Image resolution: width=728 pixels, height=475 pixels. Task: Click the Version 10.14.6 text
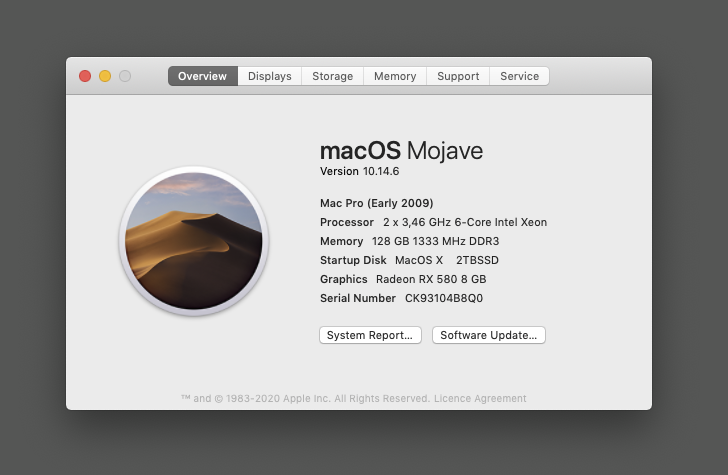[x=359, y=171]
